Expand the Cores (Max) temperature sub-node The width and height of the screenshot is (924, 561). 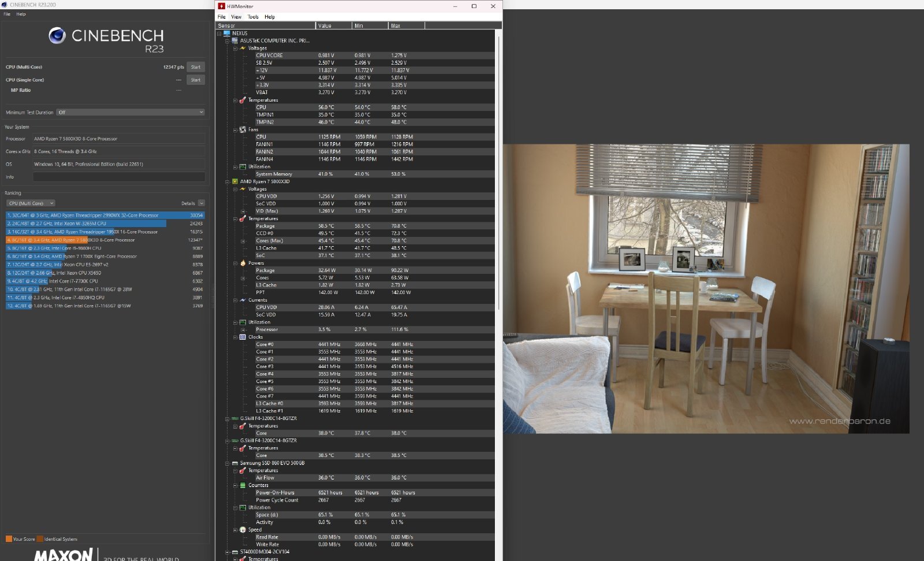tap(243, 241)
